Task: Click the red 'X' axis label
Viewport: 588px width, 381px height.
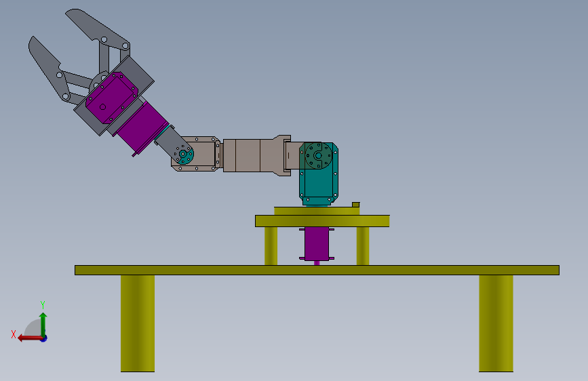Action: [x=14, y=334]
